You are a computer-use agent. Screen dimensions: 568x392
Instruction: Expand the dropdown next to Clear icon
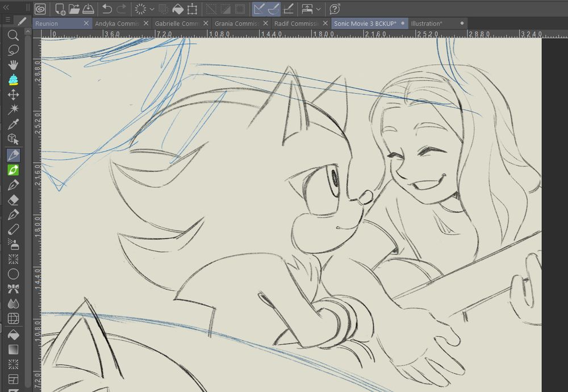tap(152, 9)
